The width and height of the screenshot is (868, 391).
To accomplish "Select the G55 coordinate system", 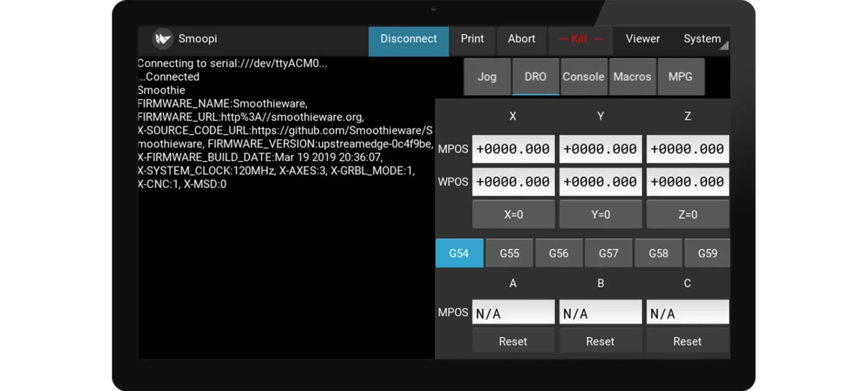I will (509, 253).
